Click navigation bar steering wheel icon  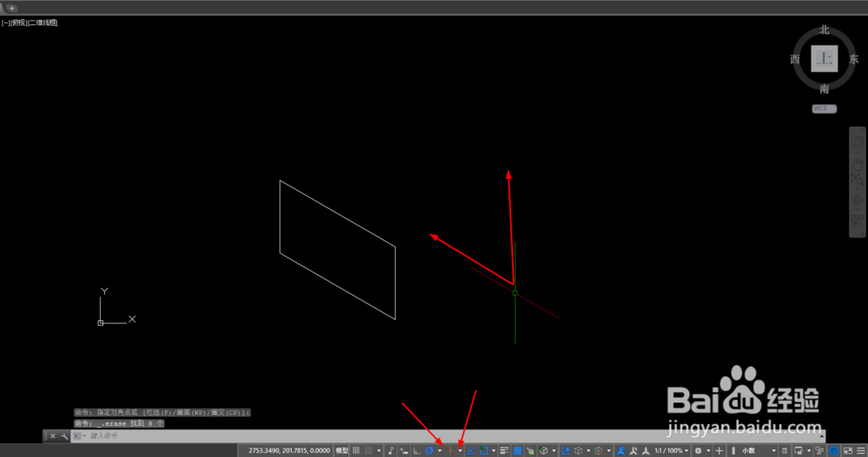(857, 142)
